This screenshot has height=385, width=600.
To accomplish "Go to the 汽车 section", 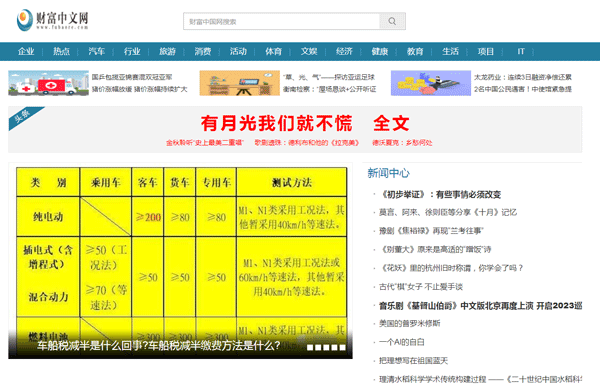I will pos(96,51).
